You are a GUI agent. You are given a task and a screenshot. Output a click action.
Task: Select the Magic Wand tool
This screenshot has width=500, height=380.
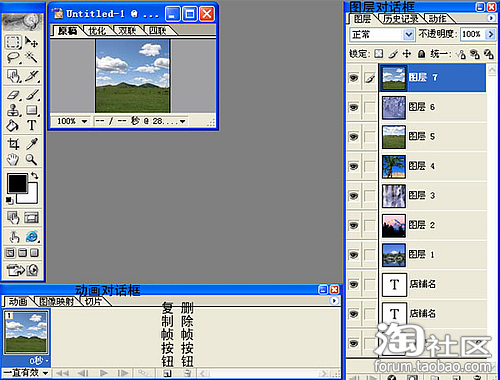[x=32, y=57]
